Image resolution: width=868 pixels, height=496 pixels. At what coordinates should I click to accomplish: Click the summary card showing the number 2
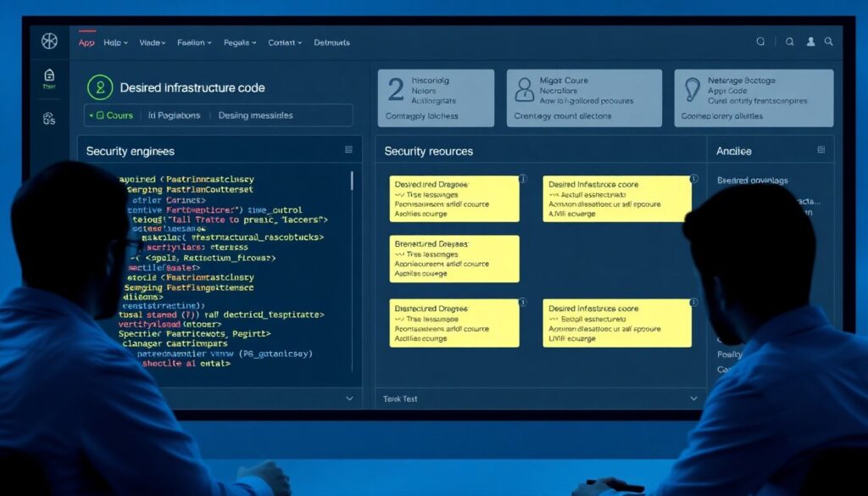coord(436,98)
